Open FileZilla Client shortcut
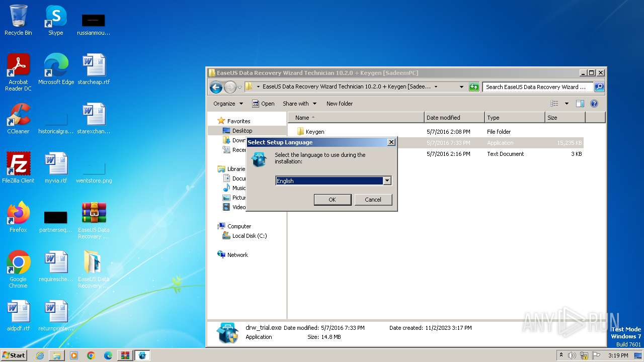 (x=18, y=168)
